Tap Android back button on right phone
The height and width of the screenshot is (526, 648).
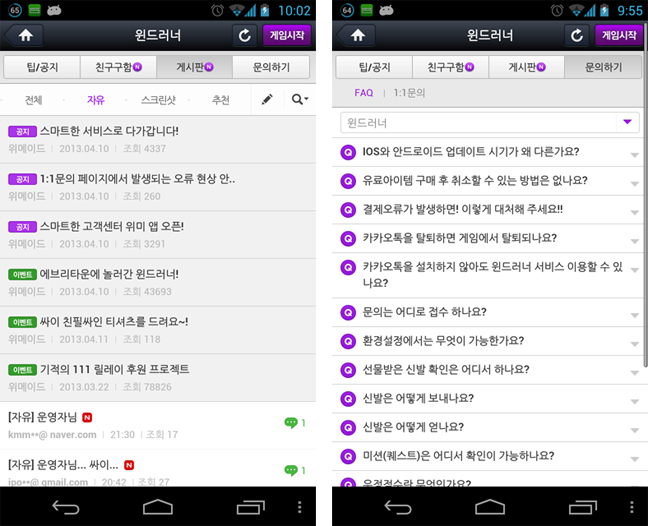pos(398,507)
